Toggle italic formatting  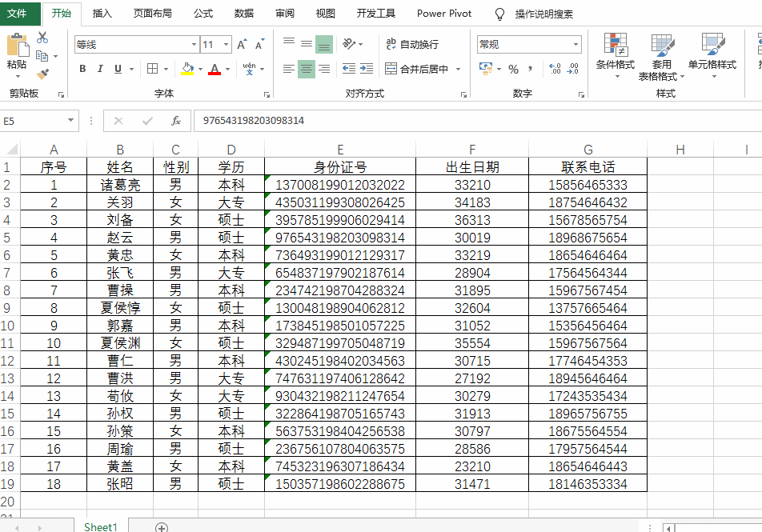(x=100, y=69)
